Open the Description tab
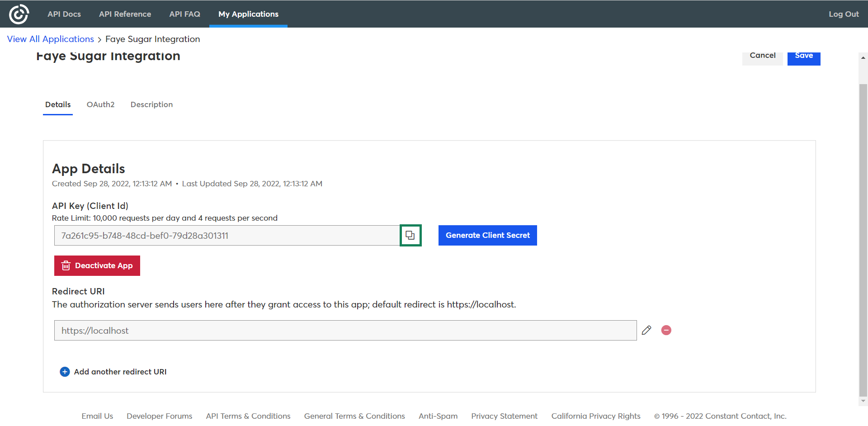This screenshot has width=868, height=426. [x=151, y=104]
